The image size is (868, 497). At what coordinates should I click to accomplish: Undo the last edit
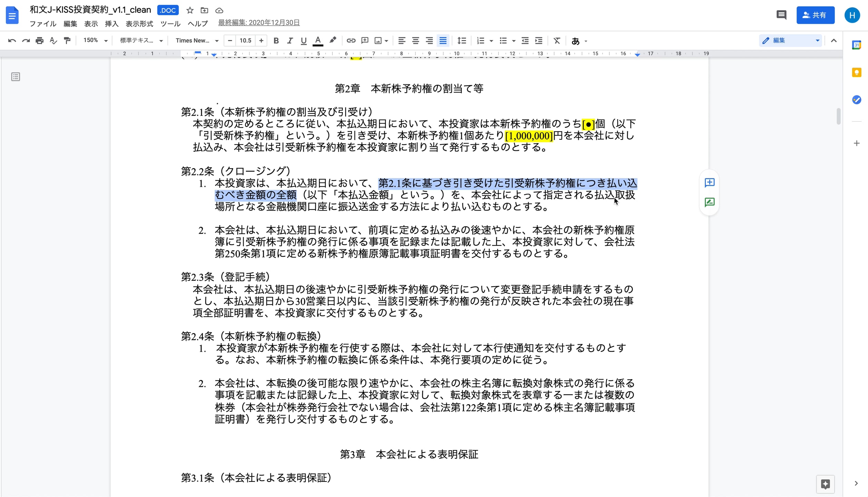(12, 40)
